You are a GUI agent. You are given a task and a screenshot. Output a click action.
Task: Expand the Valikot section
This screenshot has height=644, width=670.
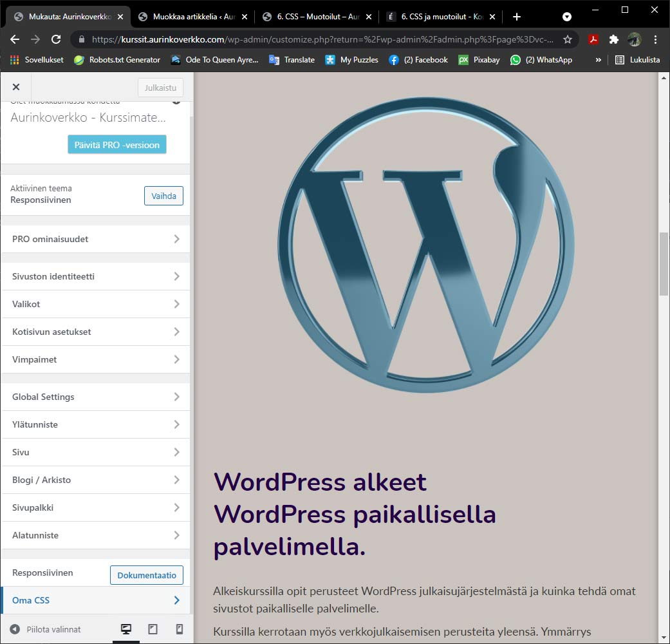pyautogui.click(x=96, y=304)
